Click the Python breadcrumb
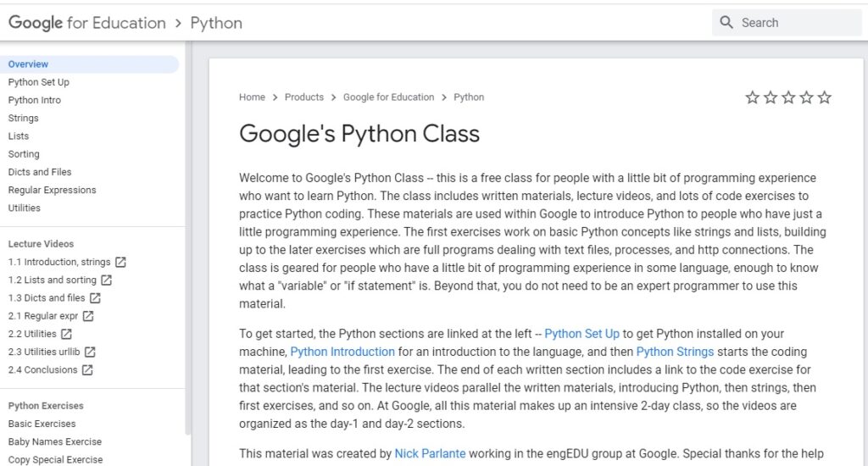 pos(469,97)
